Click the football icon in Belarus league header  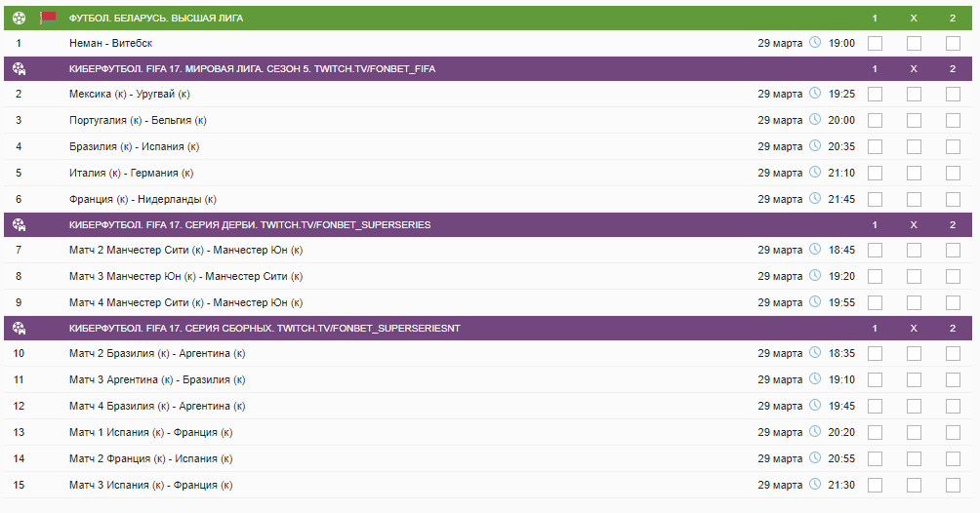pos(19,18)
